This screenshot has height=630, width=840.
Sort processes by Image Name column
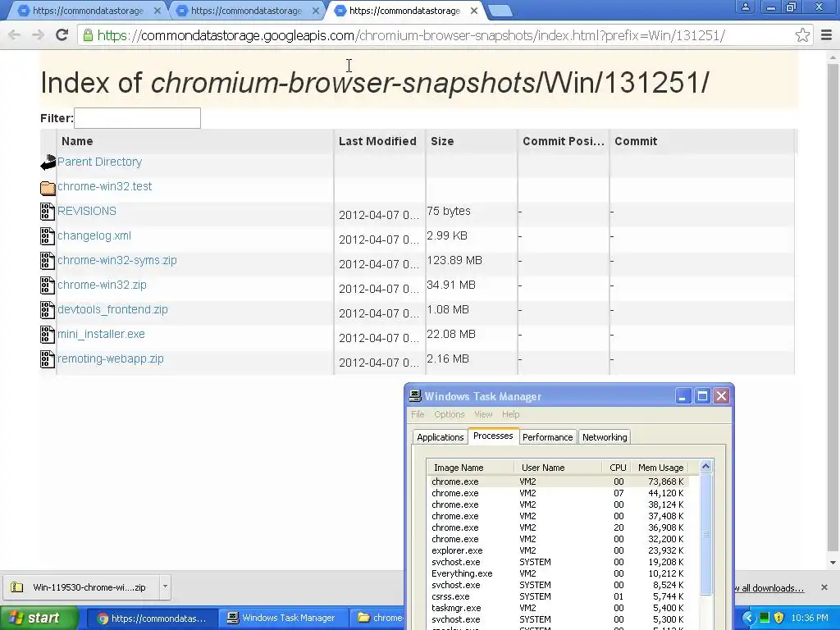[x=470, y=468]
